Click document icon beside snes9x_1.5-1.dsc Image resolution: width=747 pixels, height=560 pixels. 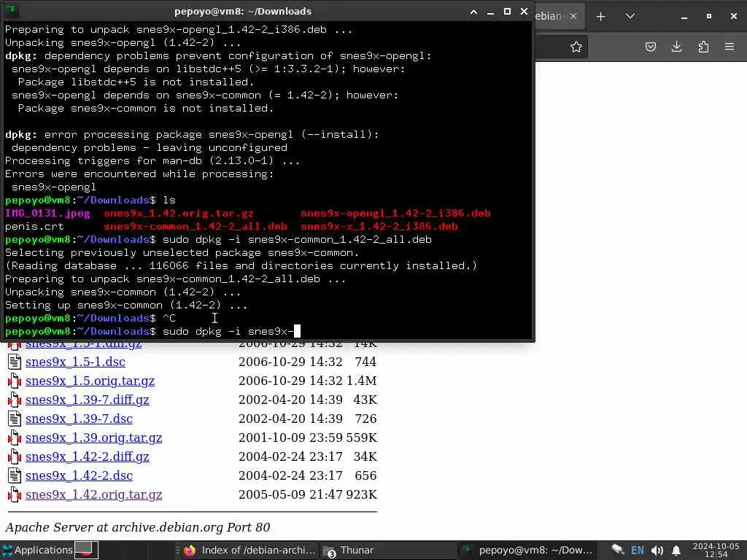click(15, 362)
